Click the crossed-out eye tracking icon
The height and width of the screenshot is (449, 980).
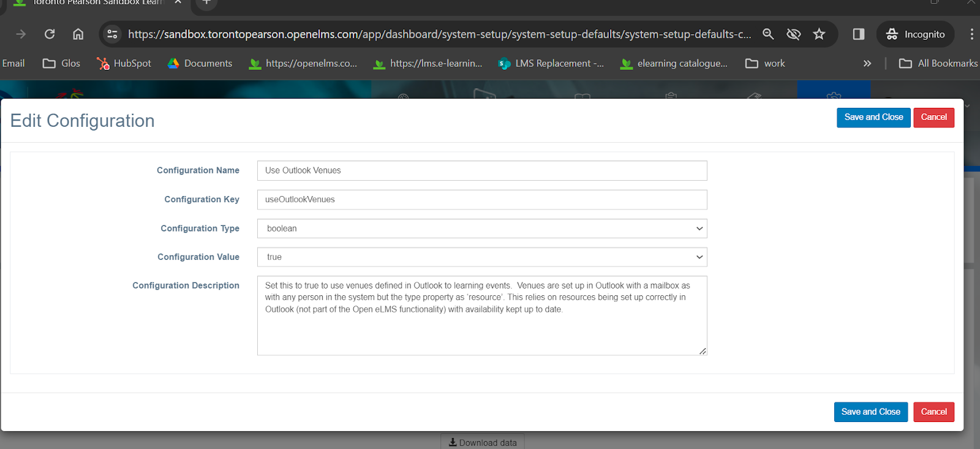[794, 34]
